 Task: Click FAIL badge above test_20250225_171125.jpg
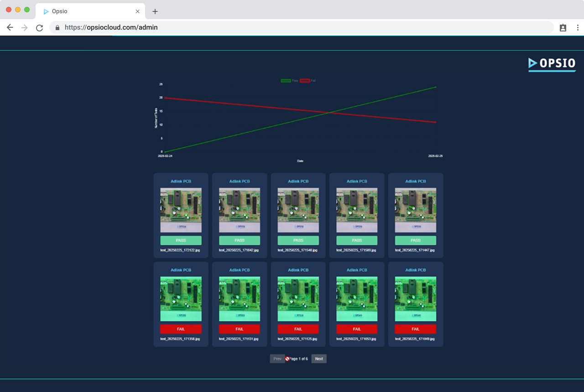[298, 329]
